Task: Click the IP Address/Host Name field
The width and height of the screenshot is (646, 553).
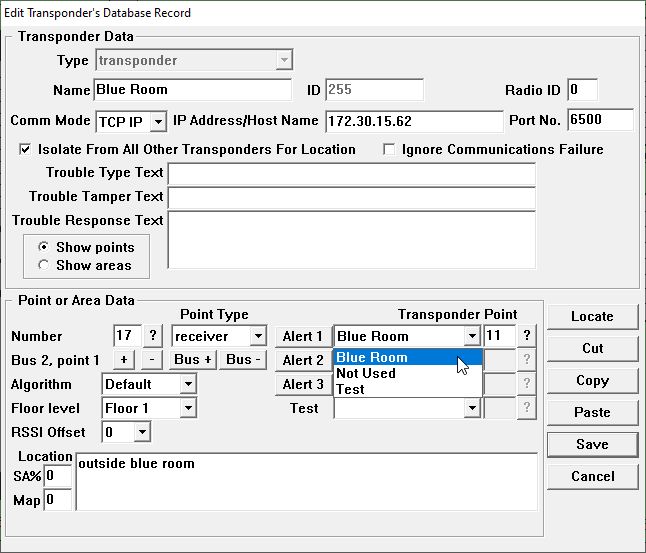Action: click(414, 121)
